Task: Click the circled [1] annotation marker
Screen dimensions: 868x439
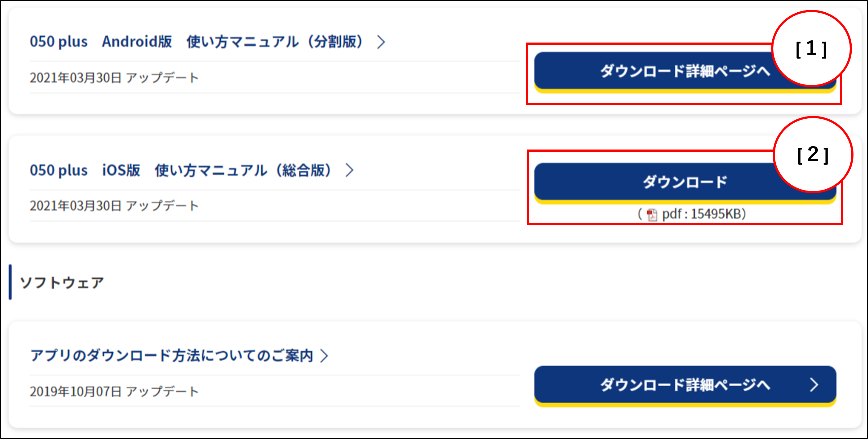Action: click(812, 49)
